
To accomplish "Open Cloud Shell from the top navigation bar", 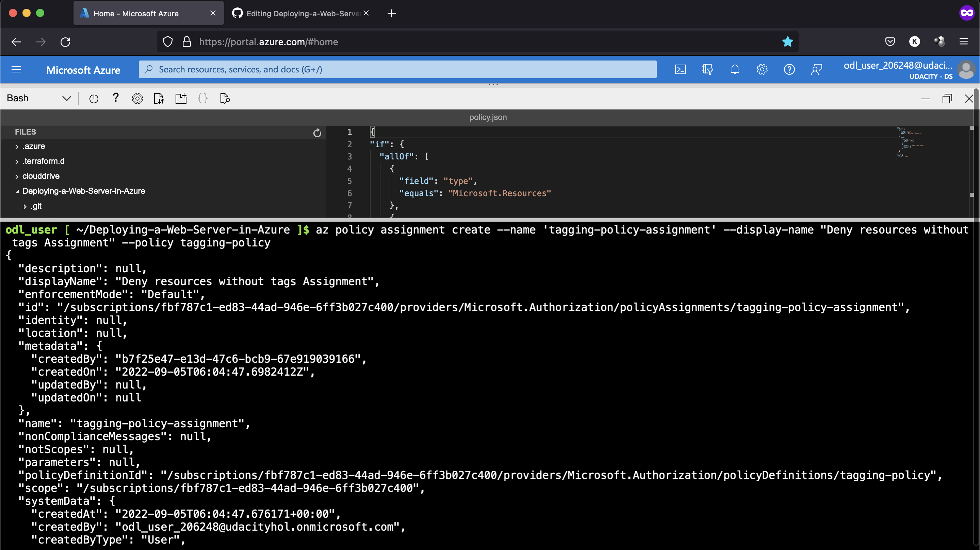I will pyautogui.click(x=680, y=69).
